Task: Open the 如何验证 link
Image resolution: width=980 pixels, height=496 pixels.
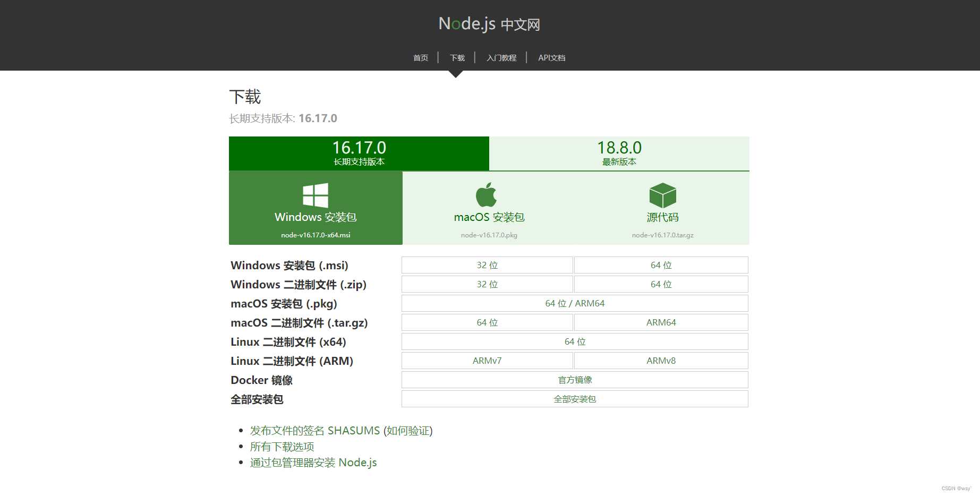Action: click(408, 431)
